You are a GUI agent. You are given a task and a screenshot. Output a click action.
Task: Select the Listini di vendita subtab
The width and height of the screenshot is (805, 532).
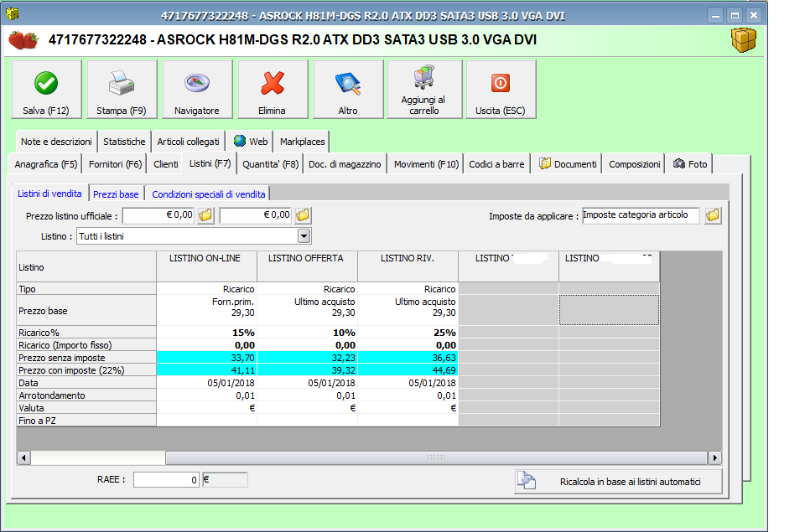pyautogui.click(x=49, y=194)
